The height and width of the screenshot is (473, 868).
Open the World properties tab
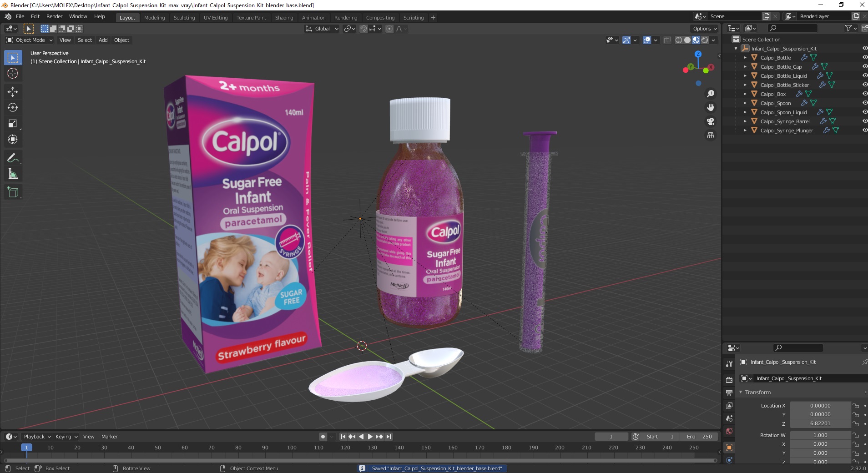click(x=729, y=431)
